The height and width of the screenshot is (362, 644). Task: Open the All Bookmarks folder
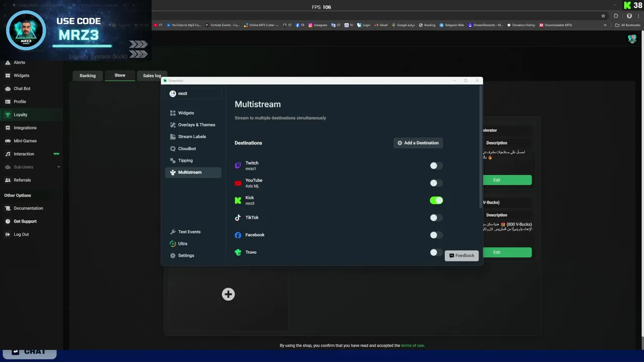628,25
